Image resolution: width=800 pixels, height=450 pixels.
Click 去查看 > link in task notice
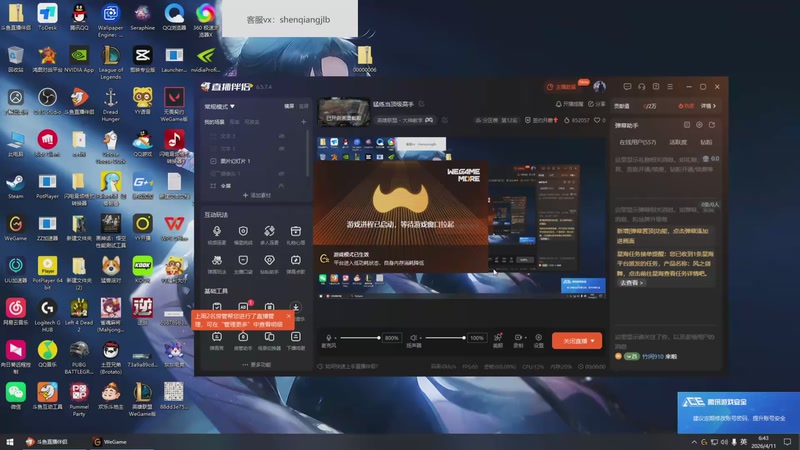coord(632,283)
